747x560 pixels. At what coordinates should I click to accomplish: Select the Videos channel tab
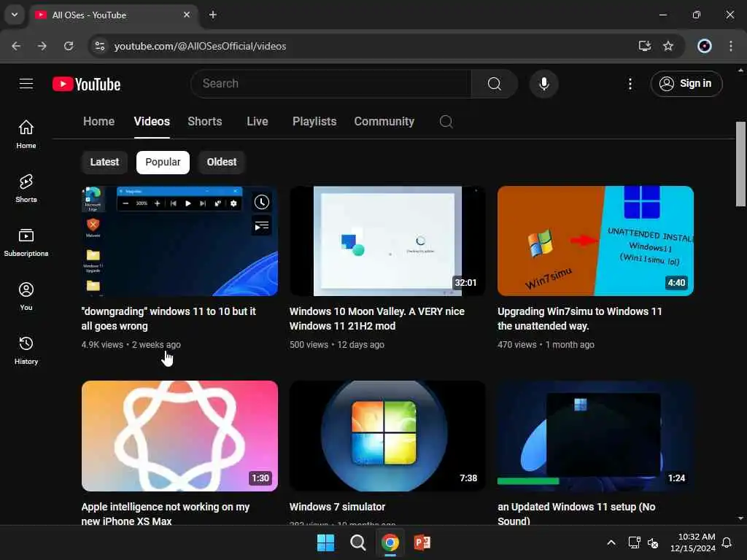(x=152, y=122)
